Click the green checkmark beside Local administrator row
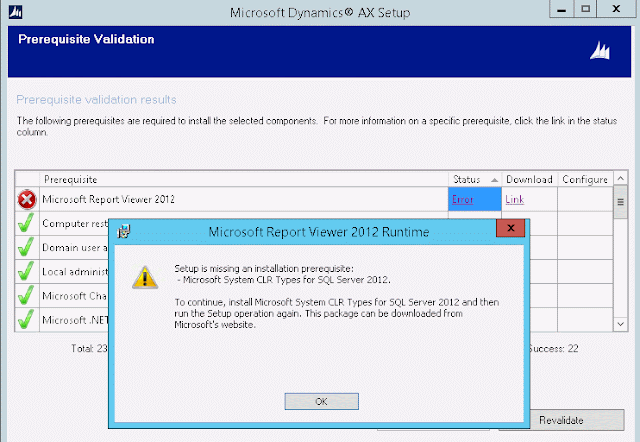The image size is (640, 442). [26, 271]
